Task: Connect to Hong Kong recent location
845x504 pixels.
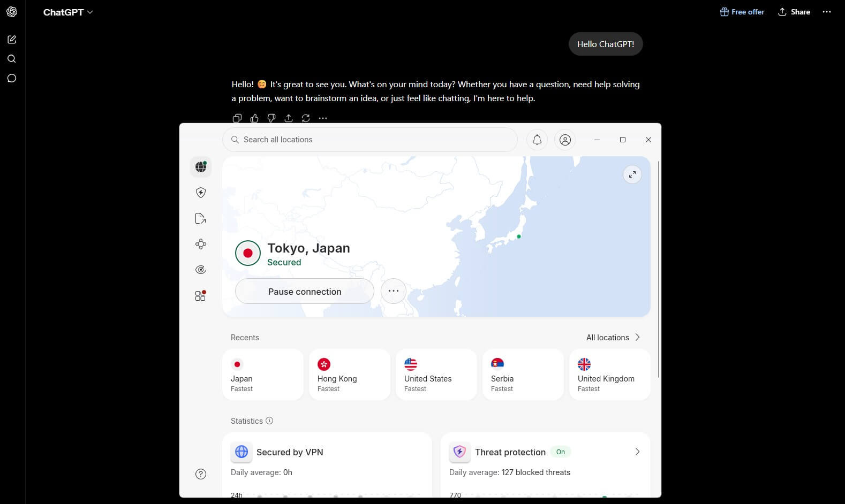Action: [350, 375]
